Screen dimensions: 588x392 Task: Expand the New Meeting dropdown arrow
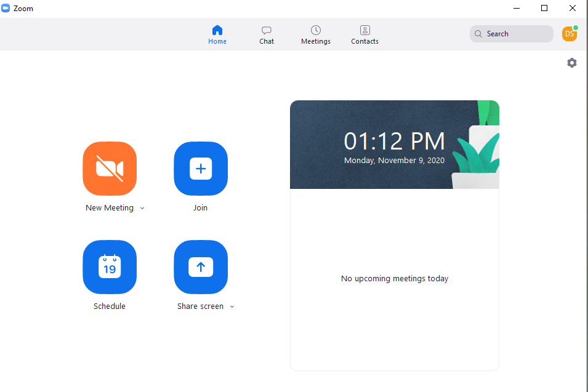[x=142, y=208]
